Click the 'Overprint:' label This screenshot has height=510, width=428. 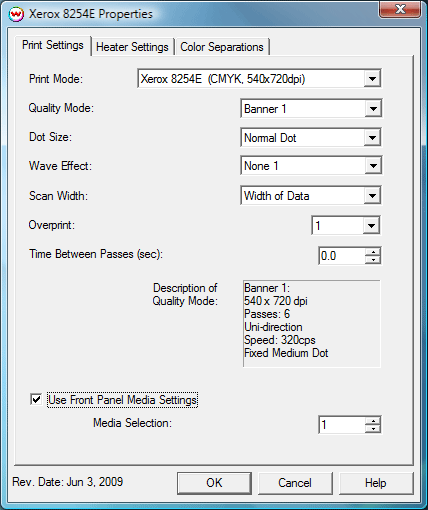point(52,225)
